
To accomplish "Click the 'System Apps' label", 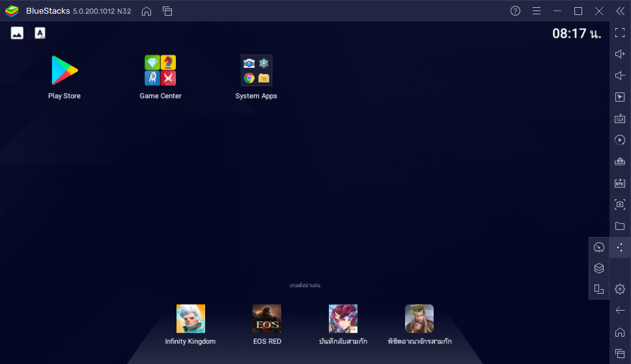I will [x=257, y=96].
